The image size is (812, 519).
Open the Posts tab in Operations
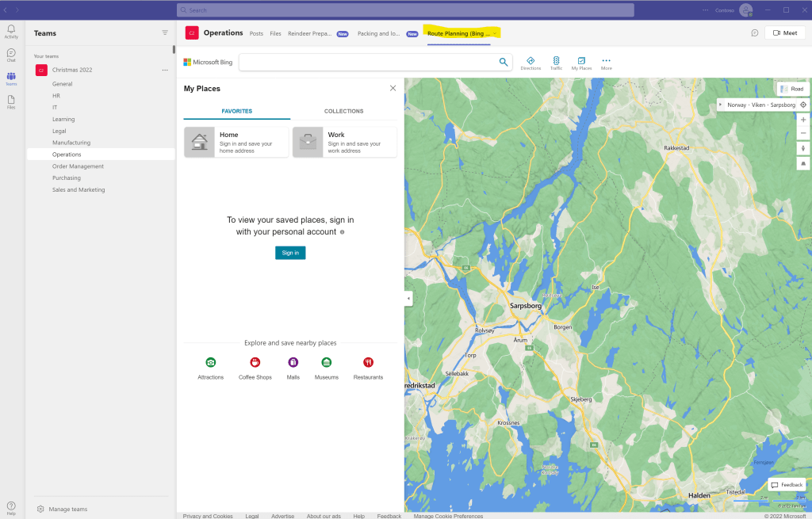pos(256,33)
